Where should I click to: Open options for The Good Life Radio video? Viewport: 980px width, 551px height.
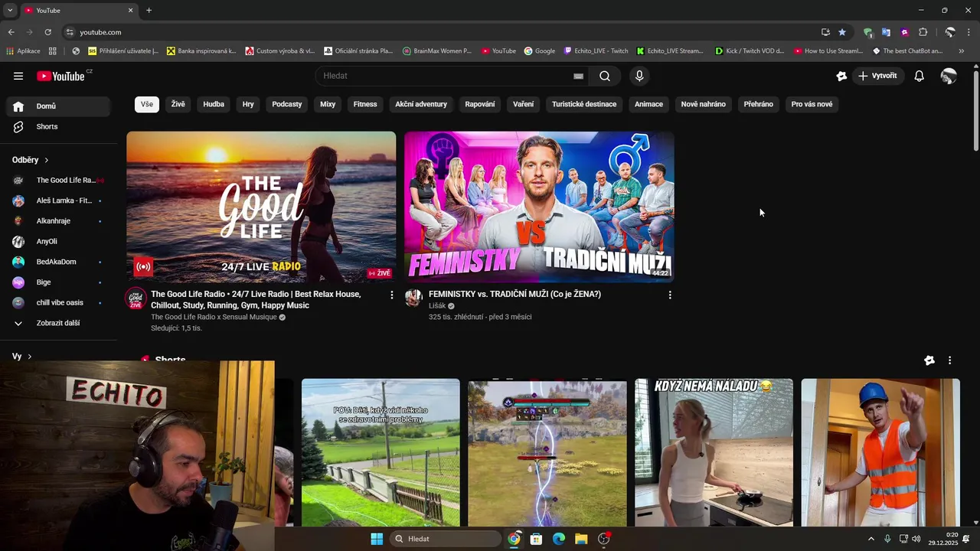tap(392, 295)
